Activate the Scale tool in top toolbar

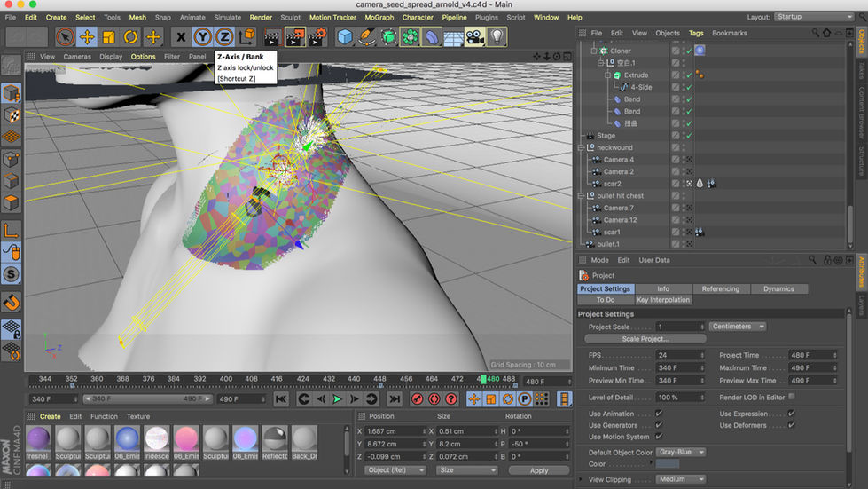click(109, 37)
